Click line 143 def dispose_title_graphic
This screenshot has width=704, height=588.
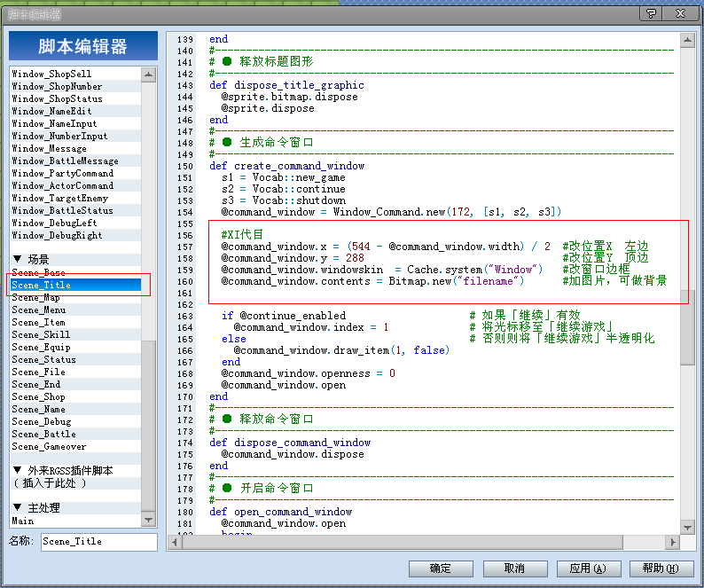(286, 85)
